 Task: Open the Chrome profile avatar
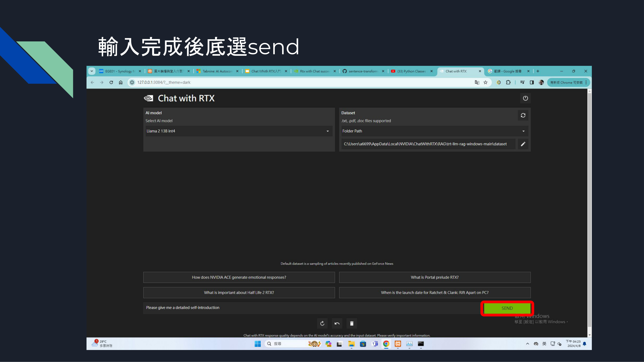click(x=541, y=82)
